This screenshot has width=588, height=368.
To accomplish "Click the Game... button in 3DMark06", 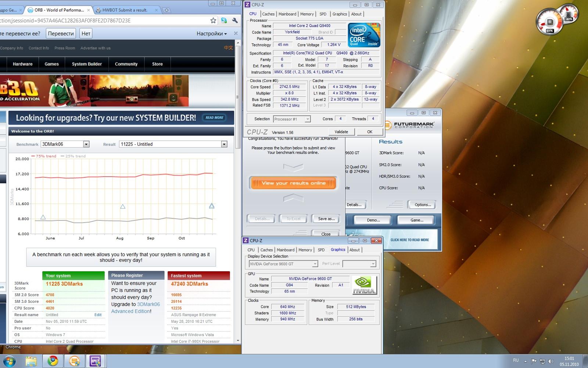I will click(417, 220).
